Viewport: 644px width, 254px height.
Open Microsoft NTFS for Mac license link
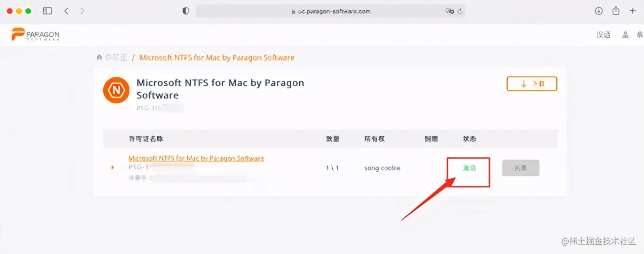pos(196,159)
